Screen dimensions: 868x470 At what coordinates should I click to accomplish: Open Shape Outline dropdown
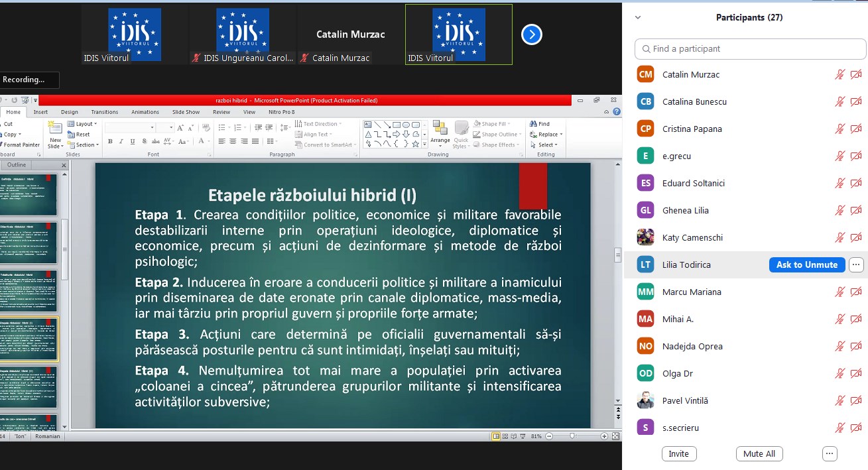[x=497, y=135]
